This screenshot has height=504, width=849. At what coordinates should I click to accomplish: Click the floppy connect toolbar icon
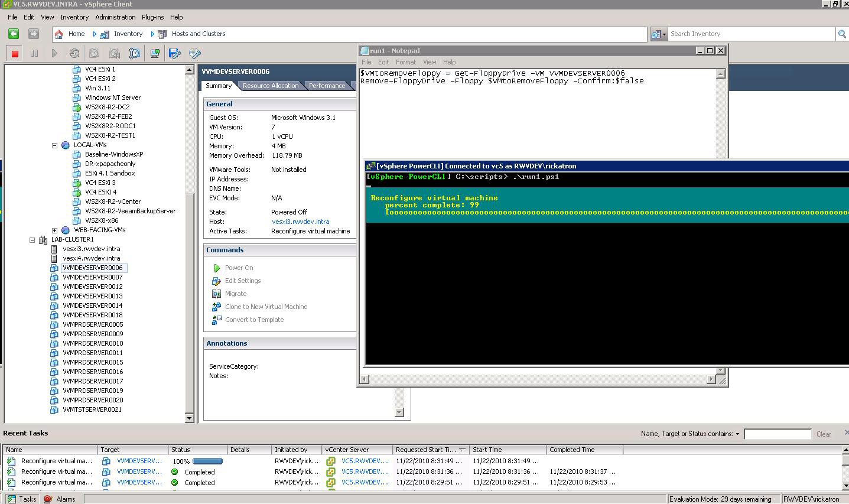(175, 53)
